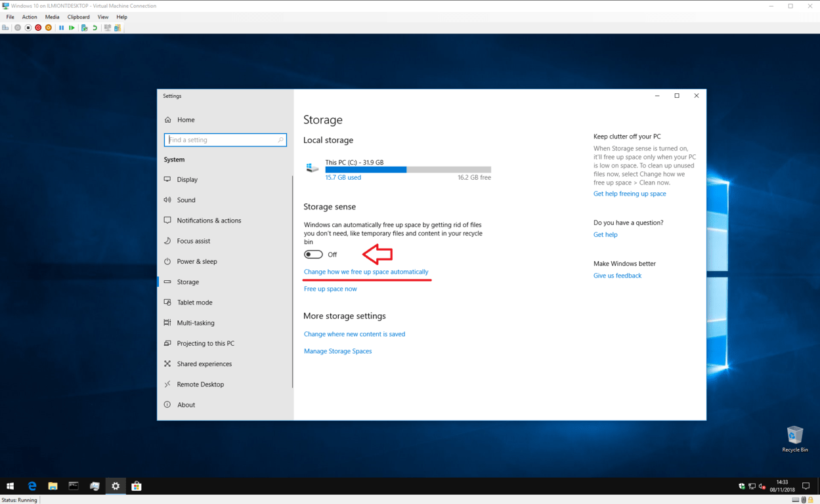This screenshot has height=504, width=820.
Task: Toggle Storage sense off switch to on
Action: 313,254
